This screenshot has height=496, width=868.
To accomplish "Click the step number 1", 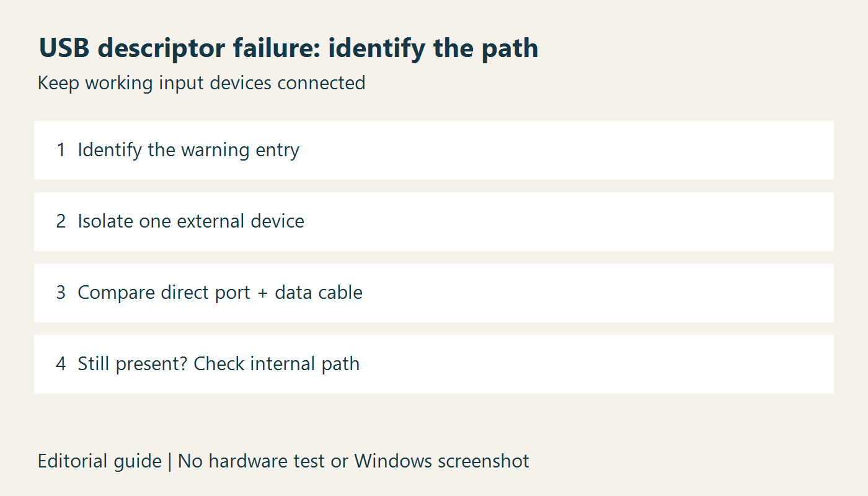I will [x=61, y=150].
